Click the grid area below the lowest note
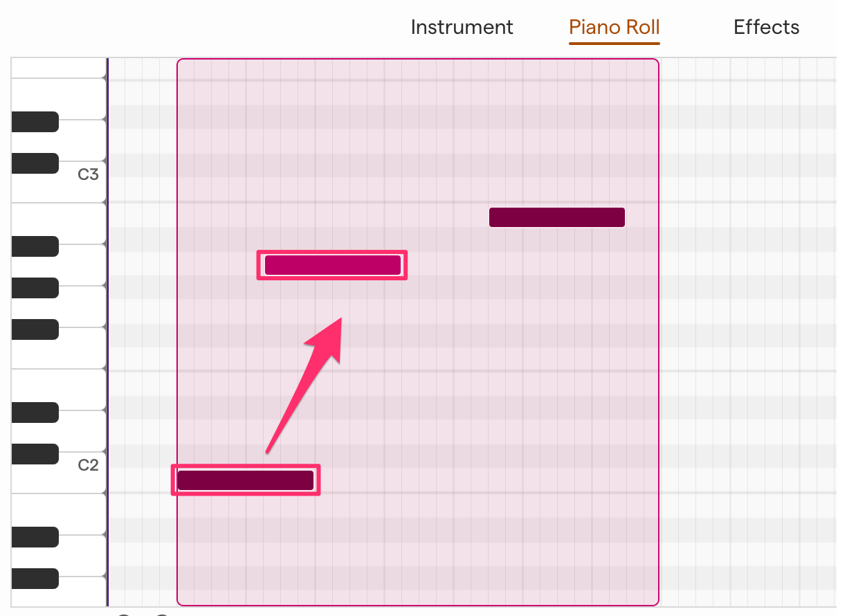Image resolution: width=865 pixels, height=616 pixels. pos(415,554)
